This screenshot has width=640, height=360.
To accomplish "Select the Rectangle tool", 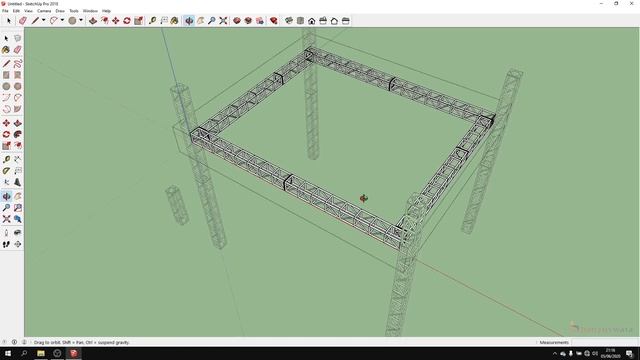I will [6, 75].
